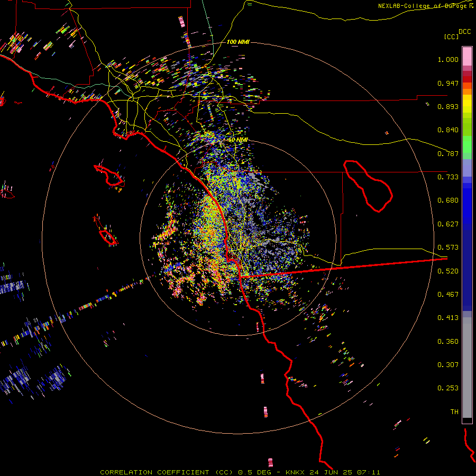
Task: Select the 0.627 scale value
Action: coord(448,224)
